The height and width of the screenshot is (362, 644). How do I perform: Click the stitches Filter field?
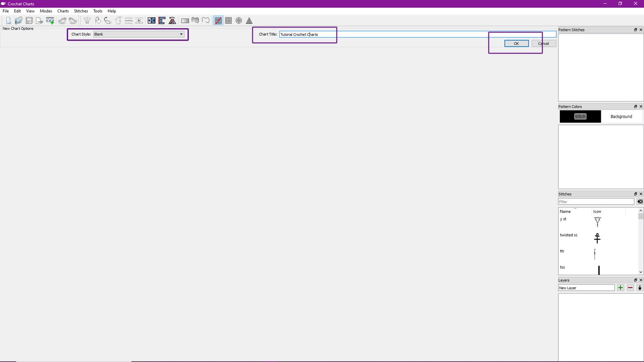(x=596, y=202)
